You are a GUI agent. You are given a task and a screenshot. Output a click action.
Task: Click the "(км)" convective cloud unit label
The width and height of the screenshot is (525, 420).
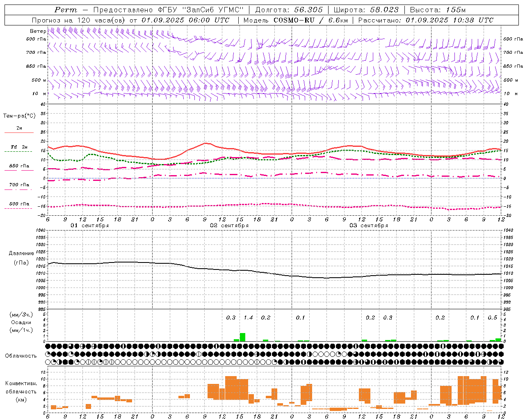[x=21, y=399]
